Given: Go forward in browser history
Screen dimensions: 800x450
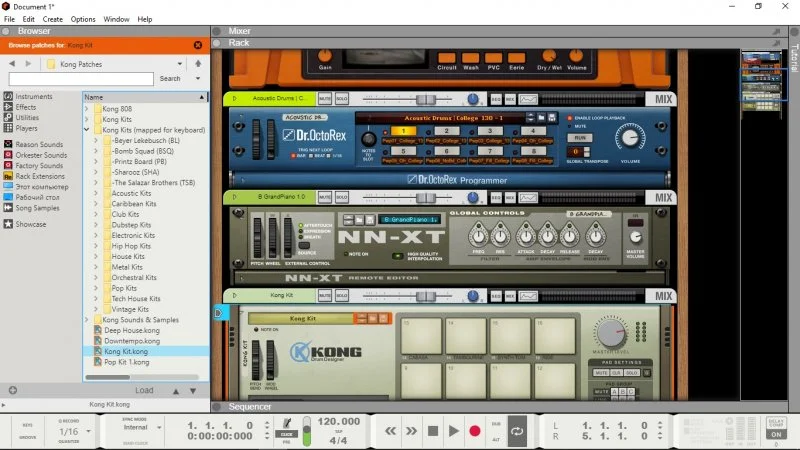Looking at the screenshot, I should (x=28, y=64).
